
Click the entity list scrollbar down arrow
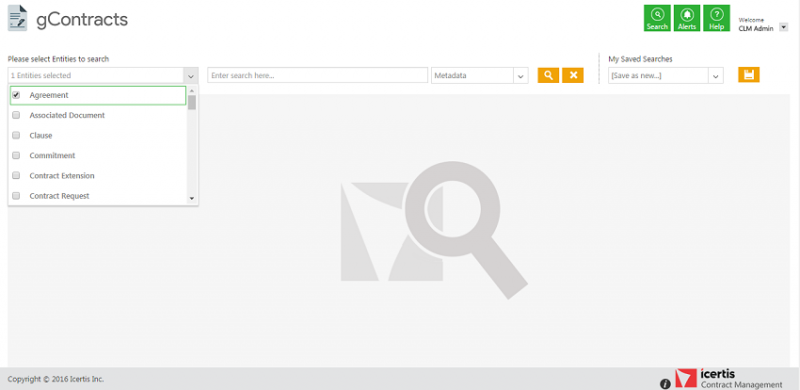point(192,198)
